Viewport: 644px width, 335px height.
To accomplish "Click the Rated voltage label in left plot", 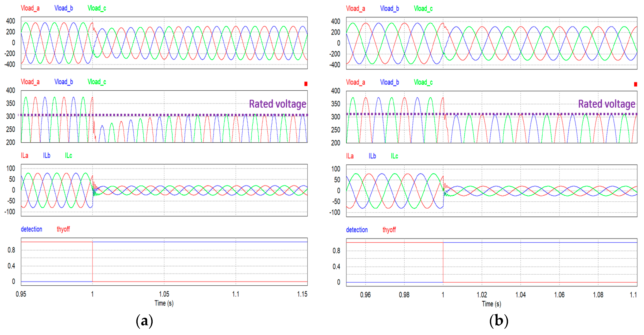I will click(278, 104).
